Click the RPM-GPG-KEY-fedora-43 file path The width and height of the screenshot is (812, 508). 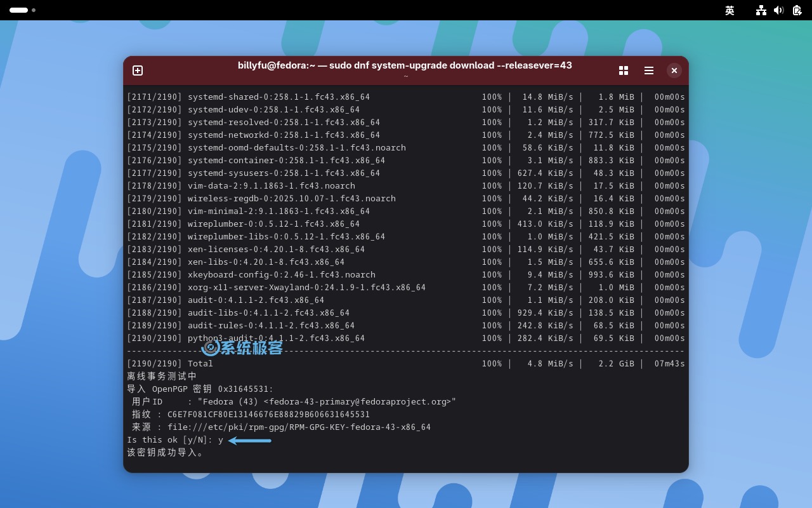coord(299,427)
